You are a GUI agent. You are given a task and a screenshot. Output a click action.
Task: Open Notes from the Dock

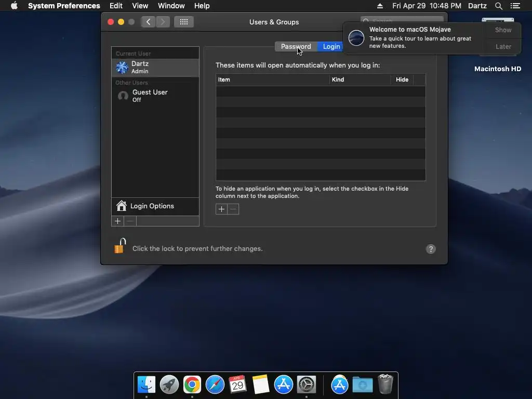pos(261,385)
